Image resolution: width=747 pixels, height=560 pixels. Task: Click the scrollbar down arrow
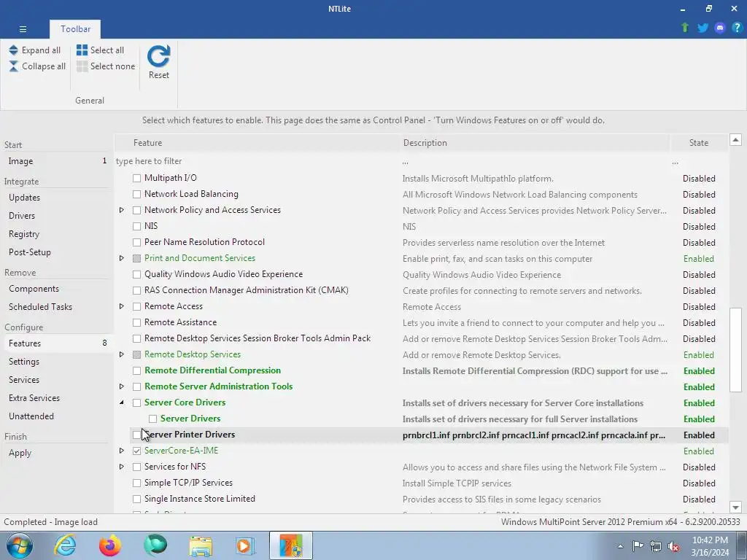pos(735,507)
